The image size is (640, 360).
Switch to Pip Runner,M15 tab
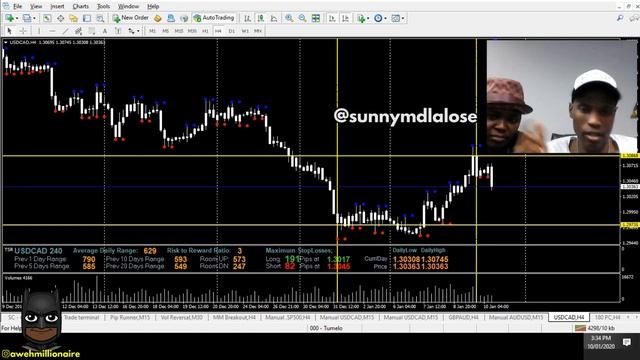coord(130,317)
